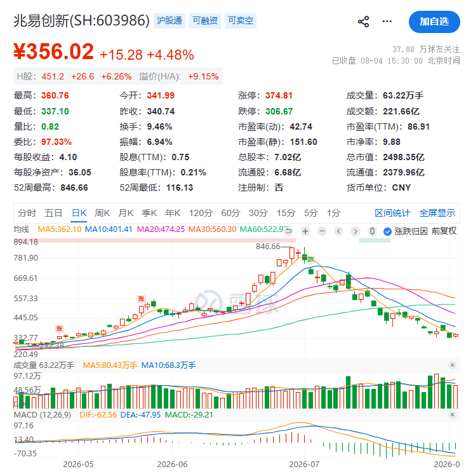
Task: Click the 溢价(H/A) value +9.15%
Action: point(203,76)
